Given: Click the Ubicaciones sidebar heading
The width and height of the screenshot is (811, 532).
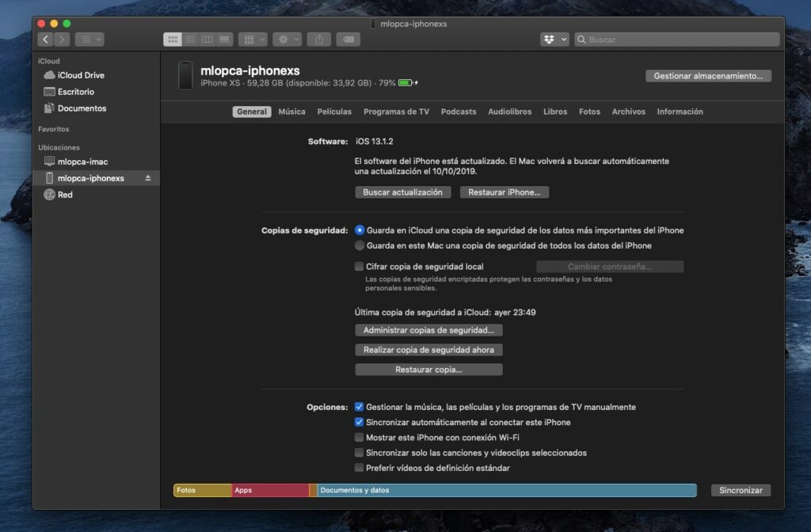Looking at the screenshot, I should tap(59, 147).
